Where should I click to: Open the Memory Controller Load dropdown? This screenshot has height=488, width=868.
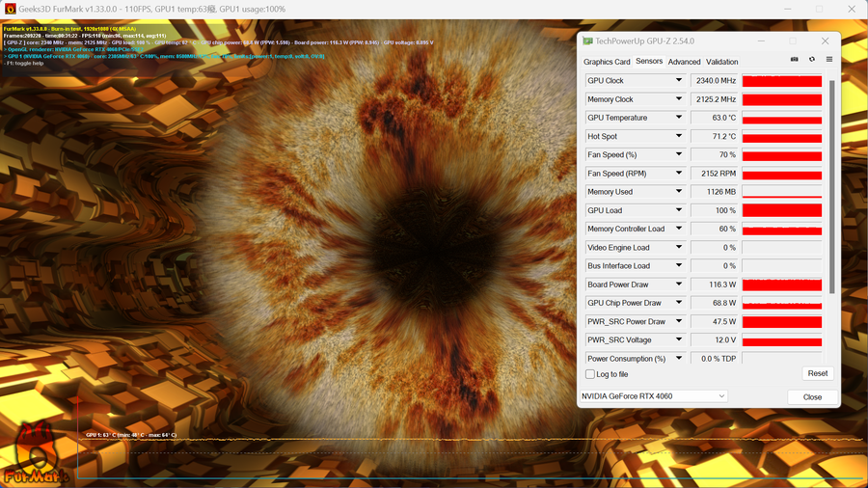(x=679, y=229)
